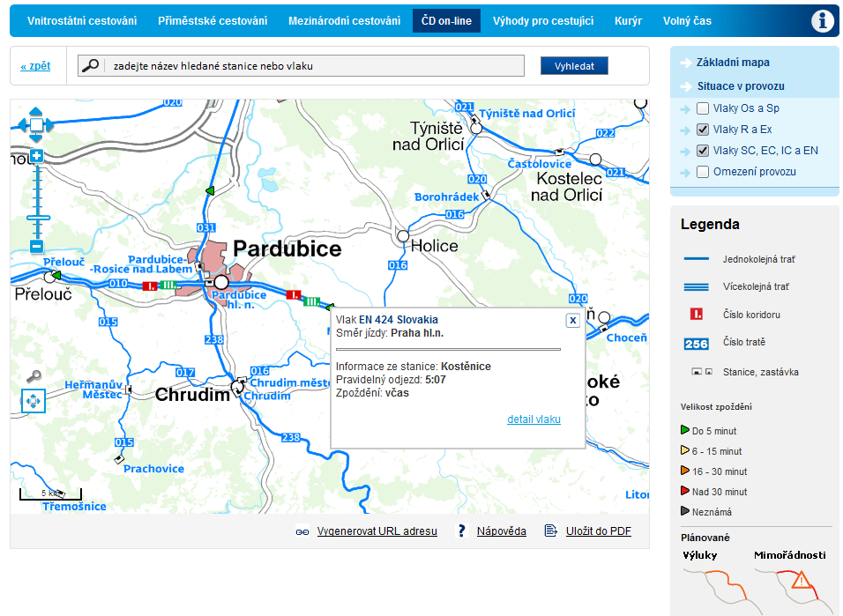This screenshot has height=616, width=843.
Task: Select the magnifier zoom tool on map
Action: pos(34,376)
